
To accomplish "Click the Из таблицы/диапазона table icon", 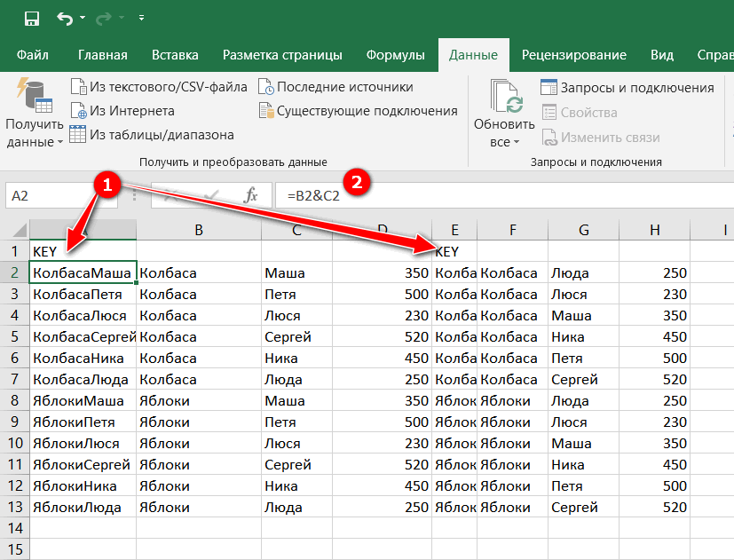I will click(78, 134).
